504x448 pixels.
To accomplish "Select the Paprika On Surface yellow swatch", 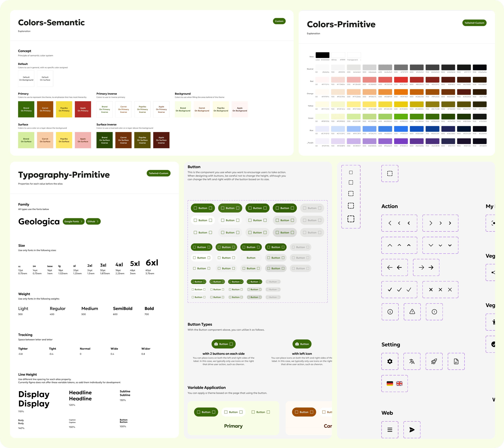I will pos(64,140).
